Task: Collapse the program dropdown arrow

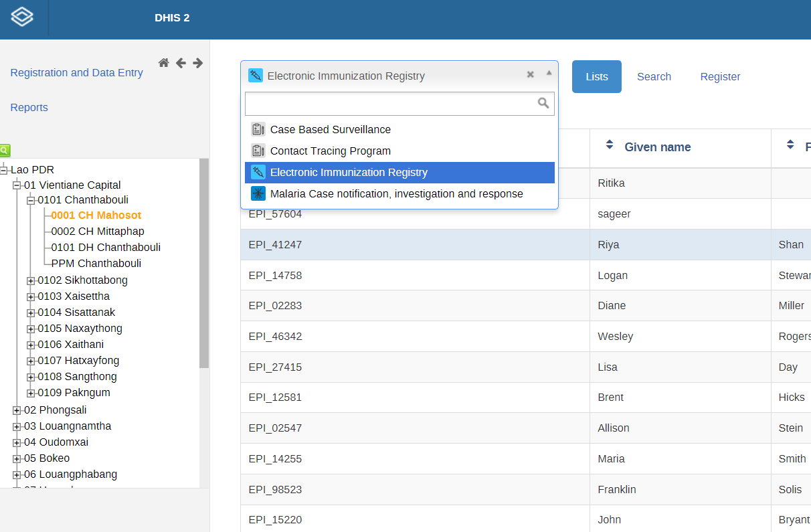Action: point(549,73)
